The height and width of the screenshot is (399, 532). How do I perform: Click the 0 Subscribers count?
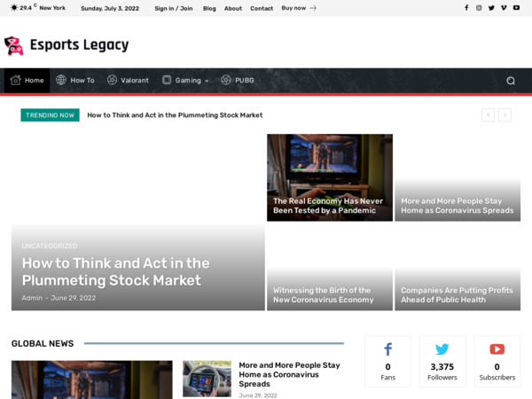tap(497, 367)
